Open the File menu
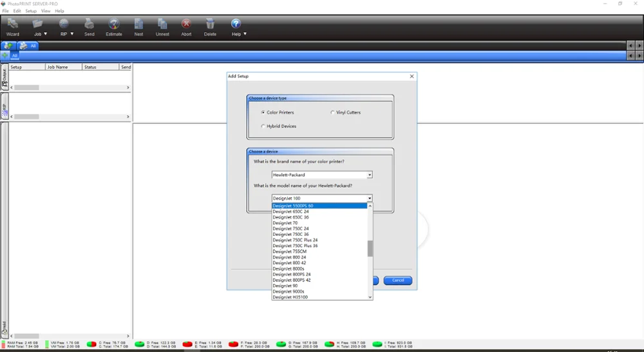The height and width of the screenshot is (352, 644). pyautogui.click(x=5, y=11)
